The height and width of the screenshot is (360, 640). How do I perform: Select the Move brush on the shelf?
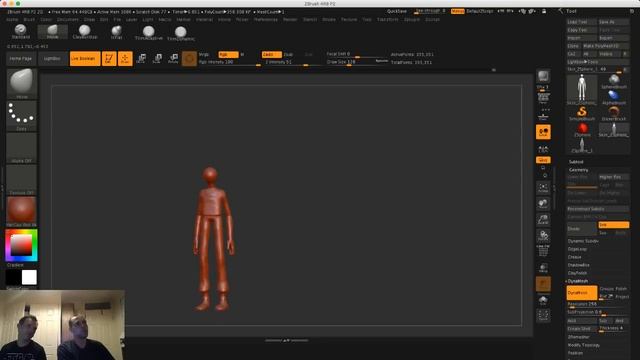pos(53,31)
